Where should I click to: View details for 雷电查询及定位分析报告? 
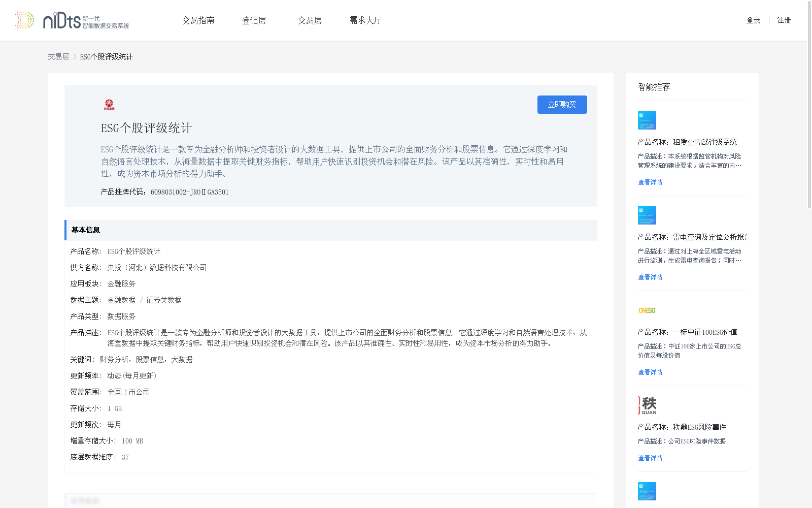[650, 277]
